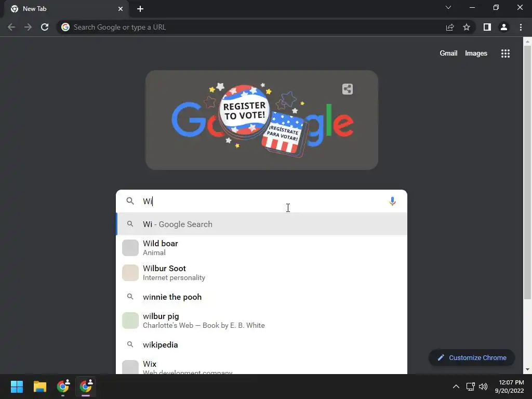This screenshot has width=532, height=399.
Task: Click the search magnifier in the search box
Action: point(130,201)
